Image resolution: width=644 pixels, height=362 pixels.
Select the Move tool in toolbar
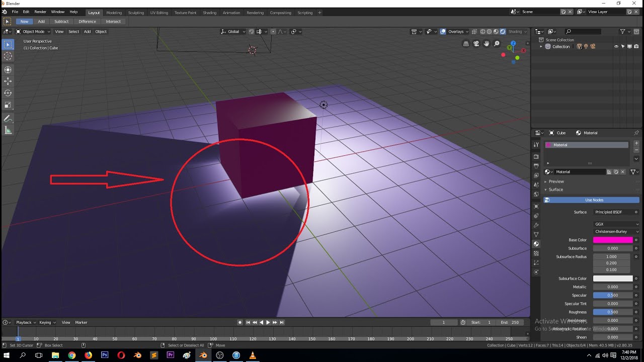point(8,81)
